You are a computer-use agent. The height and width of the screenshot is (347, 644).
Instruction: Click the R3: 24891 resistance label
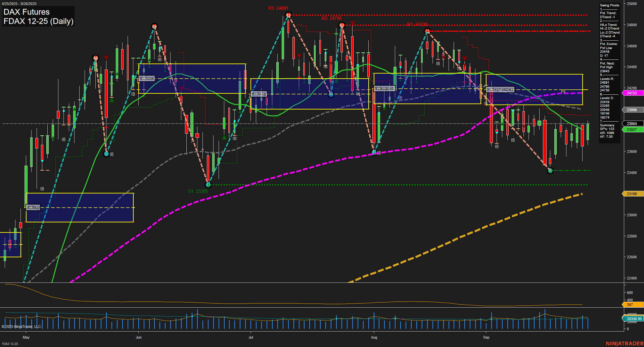click(278, 8)
